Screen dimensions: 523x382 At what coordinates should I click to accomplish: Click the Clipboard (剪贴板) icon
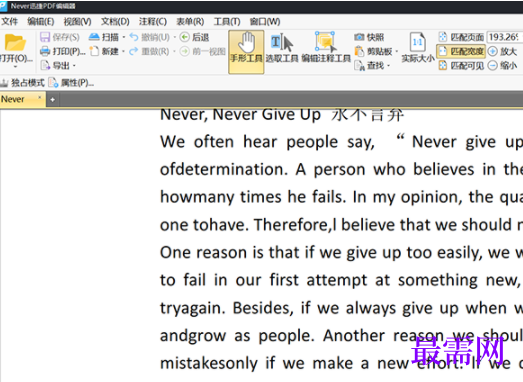pos(359,51)
